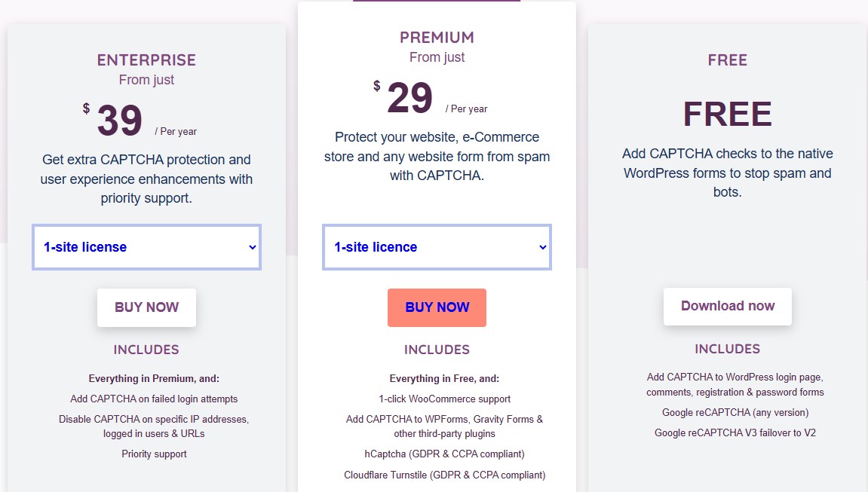Viewport: 868px width, 492px height.
Task: Click the coral BUY NOW Premium button
Action: [437, 307]
